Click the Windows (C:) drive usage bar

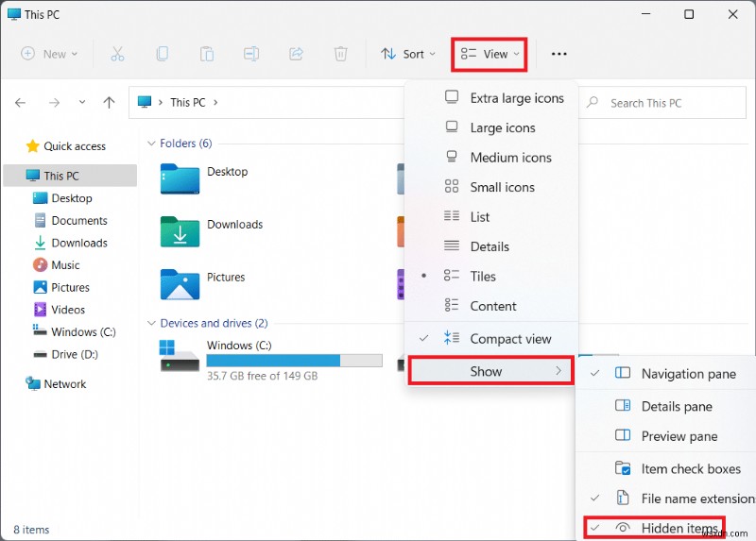tap(294, 361)
